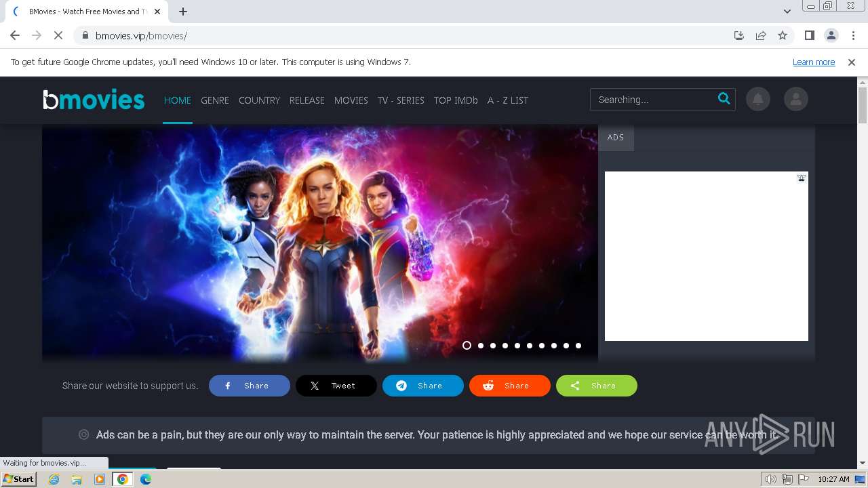Open Chrome profile icon
The width and height of the screenshot is (868, 488).
point(831,35)
